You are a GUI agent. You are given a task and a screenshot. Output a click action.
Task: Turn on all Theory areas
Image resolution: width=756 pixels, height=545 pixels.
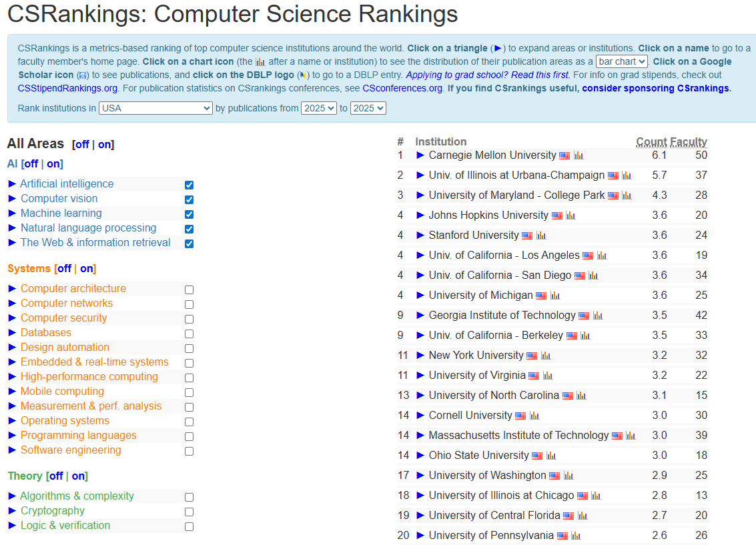79,476
